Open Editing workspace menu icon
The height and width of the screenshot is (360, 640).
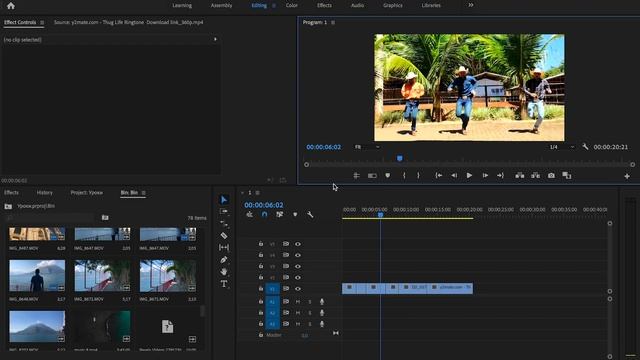(x=273, y=6)
